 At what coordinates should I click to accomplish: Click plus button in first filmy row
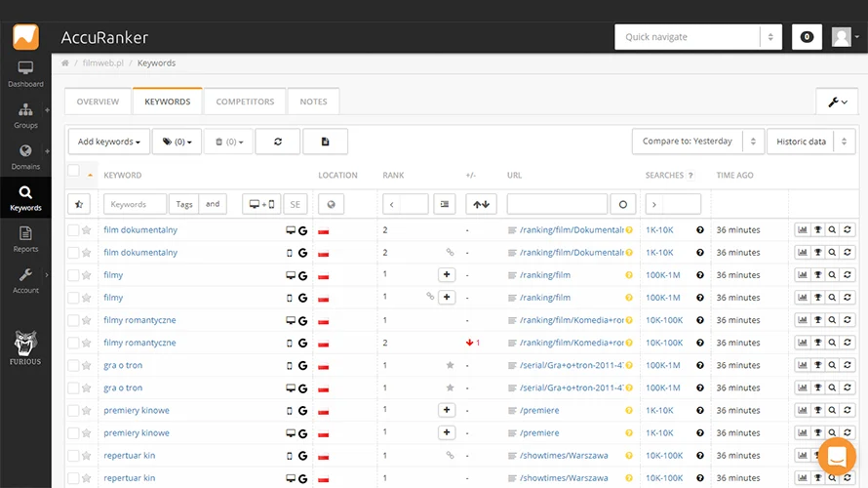[x=447, y=274]
